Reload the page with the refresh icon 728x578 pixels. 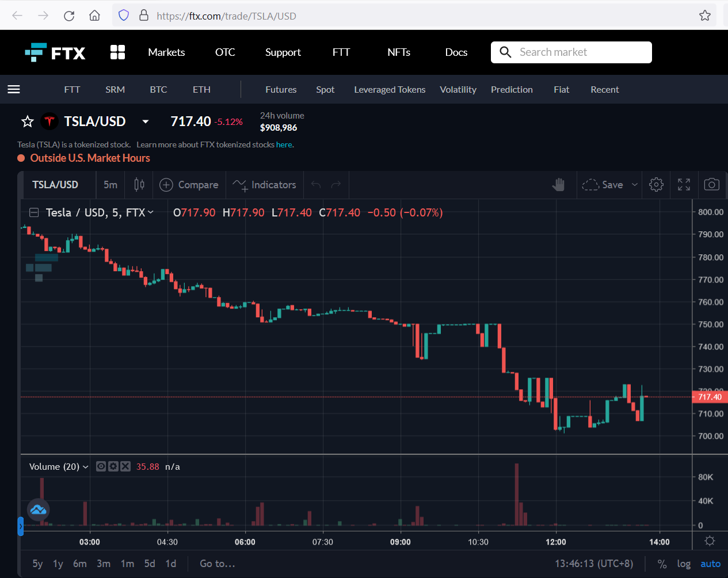tap(69, 16)
